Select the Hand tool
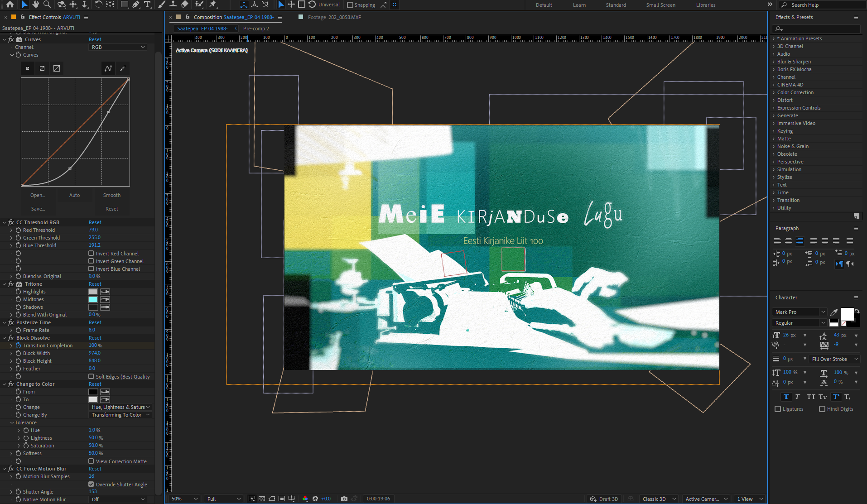Image resolution: width=867 pixels, height=504 pixels. pyautogui.click(x=35, y=5)
